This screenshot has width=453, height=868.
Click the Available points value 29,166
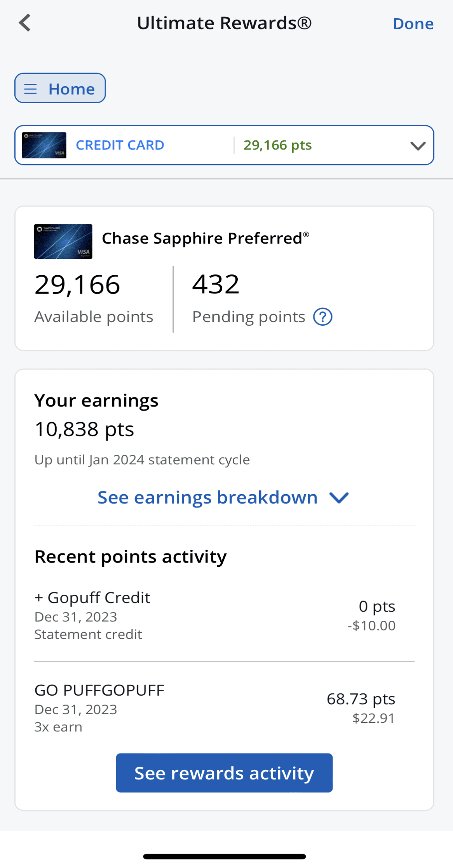(77, 284)
